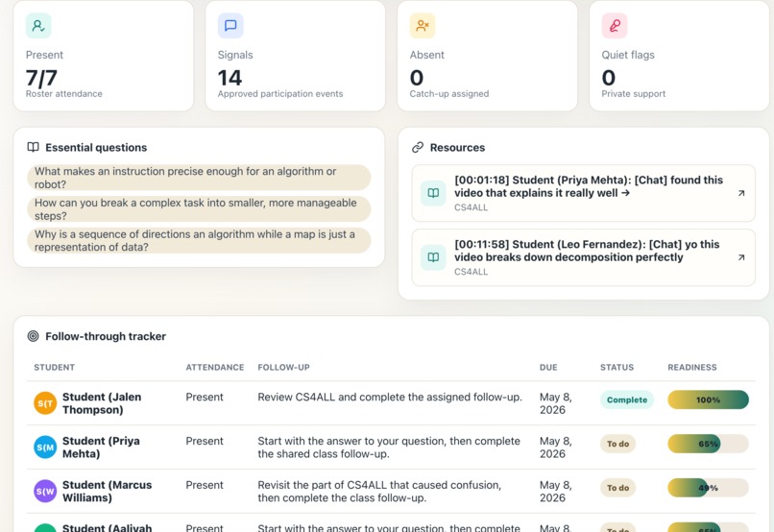
Task: Click the Present card person-check icon
Action: [x=38, y=26]
